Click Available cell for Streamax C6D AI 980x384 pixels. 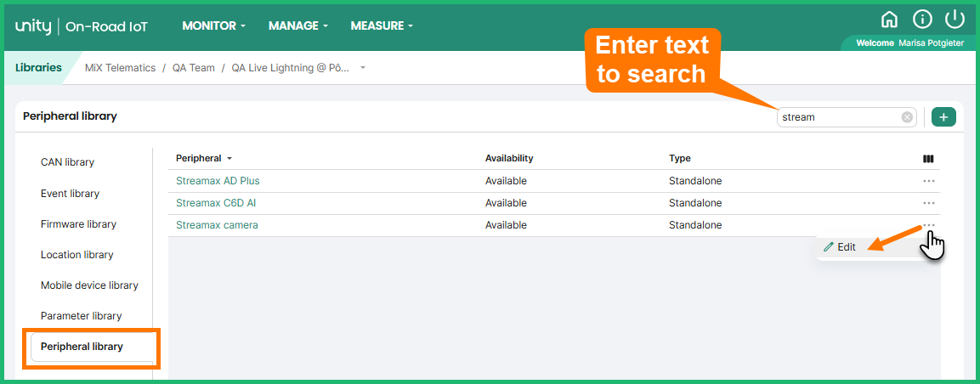pos(507,203)
